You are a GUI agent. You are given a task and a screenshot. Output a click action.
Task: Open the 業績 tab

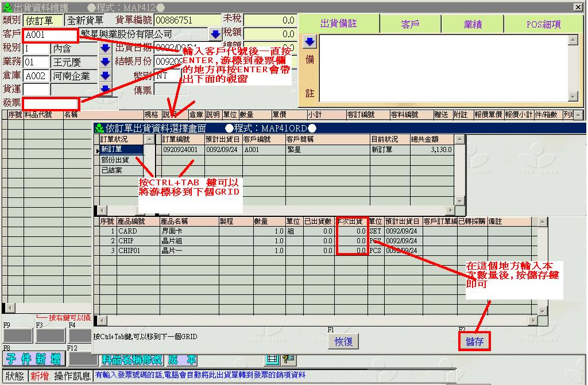pos(473,24)
